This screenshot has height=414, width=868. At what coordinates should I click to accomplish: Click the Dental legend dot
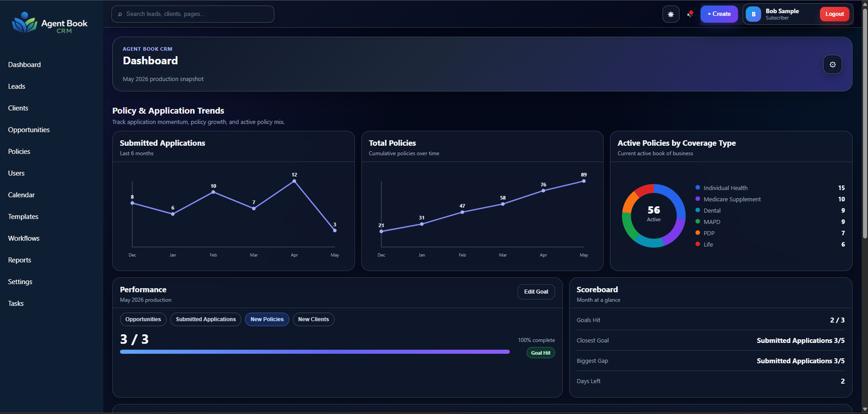(698, 210)
